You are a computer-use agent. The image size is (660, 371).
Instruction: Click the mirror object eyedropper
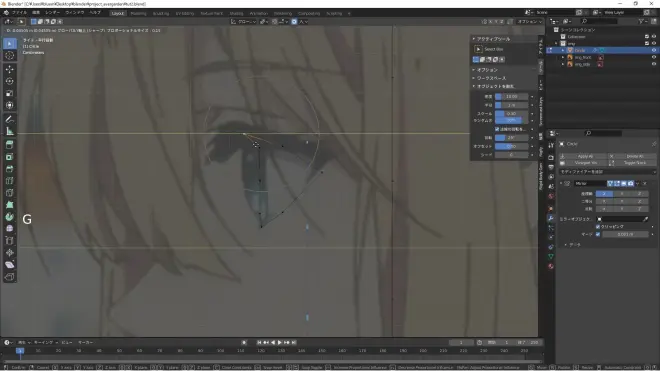[646, 219]
